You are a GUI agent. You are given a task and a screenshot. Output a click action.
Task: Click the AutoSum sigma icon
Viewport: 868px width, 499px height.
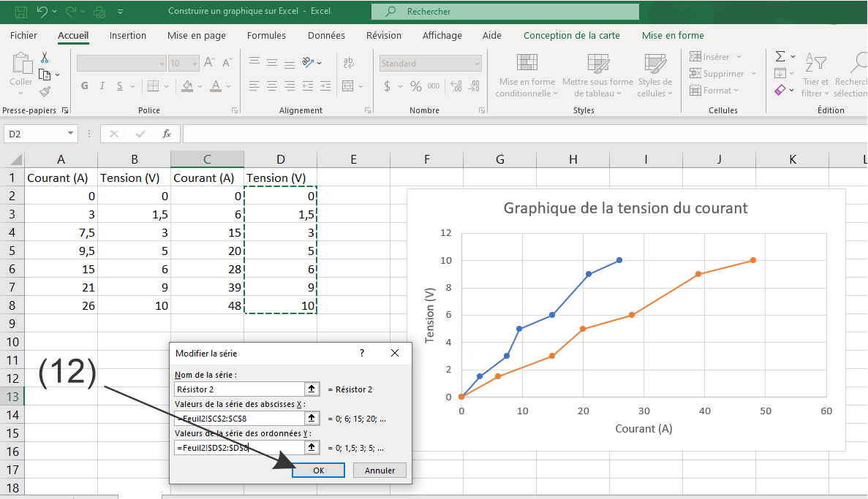[780, 56]
